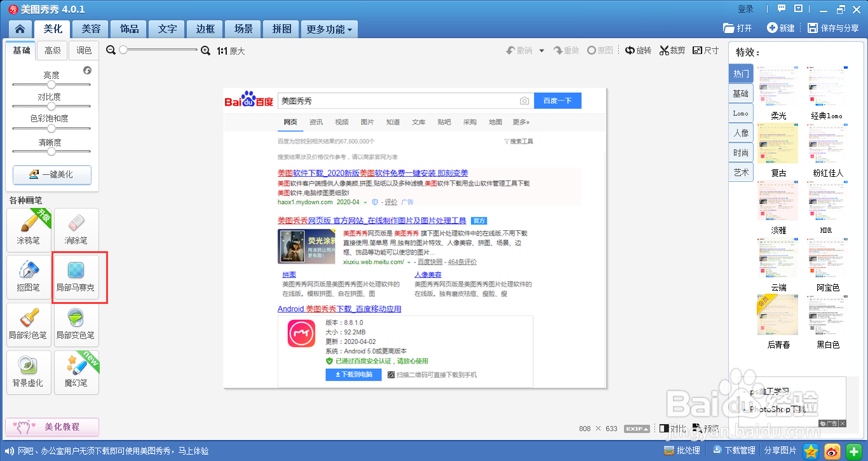Select the 局部彩色笔 local color brush
The height and width of the screenshot is (461, 868).
(x=29, y=324)
